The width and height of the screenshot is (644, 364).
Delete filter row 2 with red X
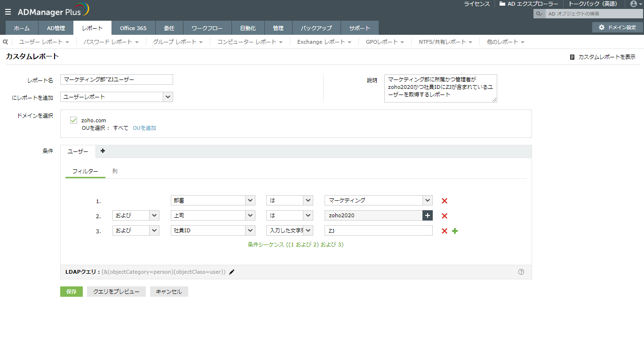[x=445, y=216]
